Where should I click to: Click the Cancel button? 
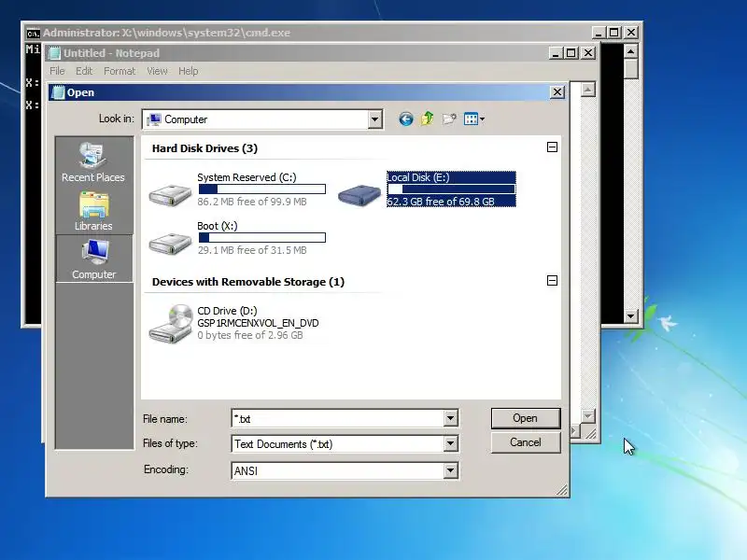[526, 442]
